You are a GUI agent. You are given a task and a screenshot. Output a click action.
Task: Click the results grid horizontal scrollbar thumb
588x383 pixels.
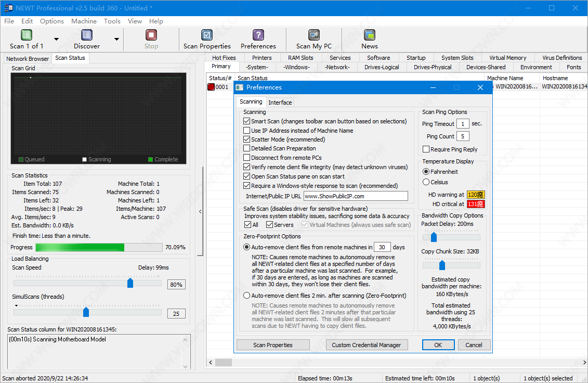coord(224,362)
